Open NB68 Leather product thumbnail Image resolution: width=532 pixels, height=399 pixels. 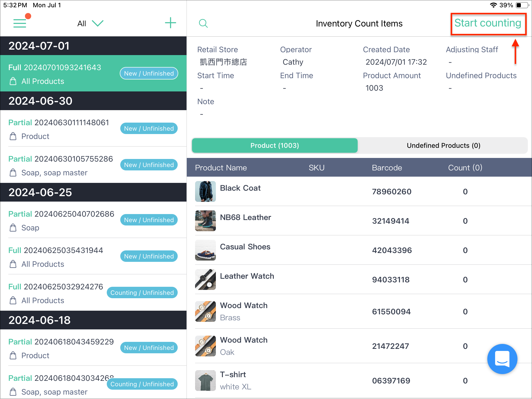(205, 221)
